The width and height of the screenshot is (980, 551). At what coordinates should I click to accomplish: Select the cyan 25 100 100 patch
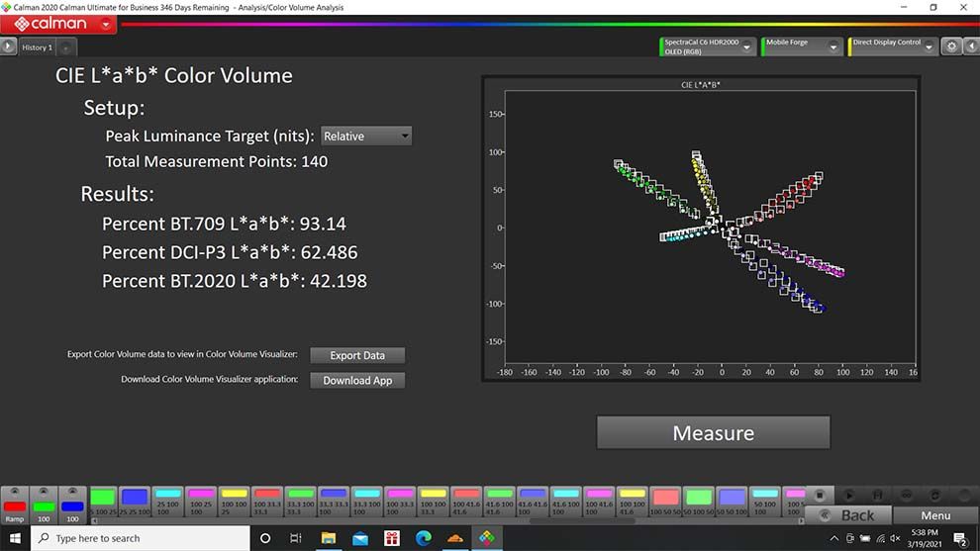(x=168, y=503)
